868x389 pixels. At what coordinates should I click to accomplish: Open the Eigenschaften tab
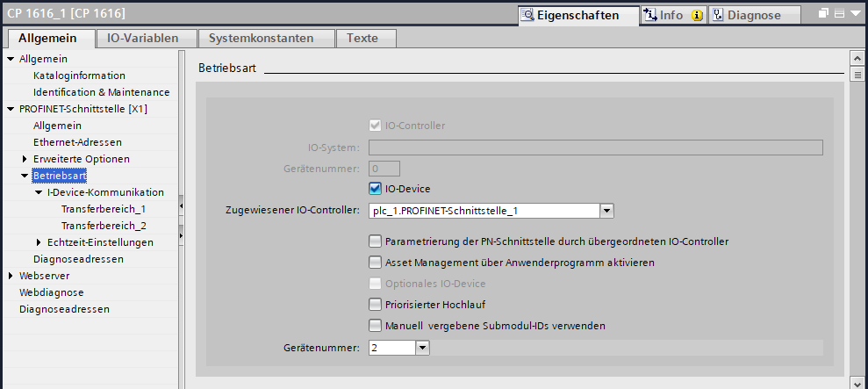[x=578, y=15]
